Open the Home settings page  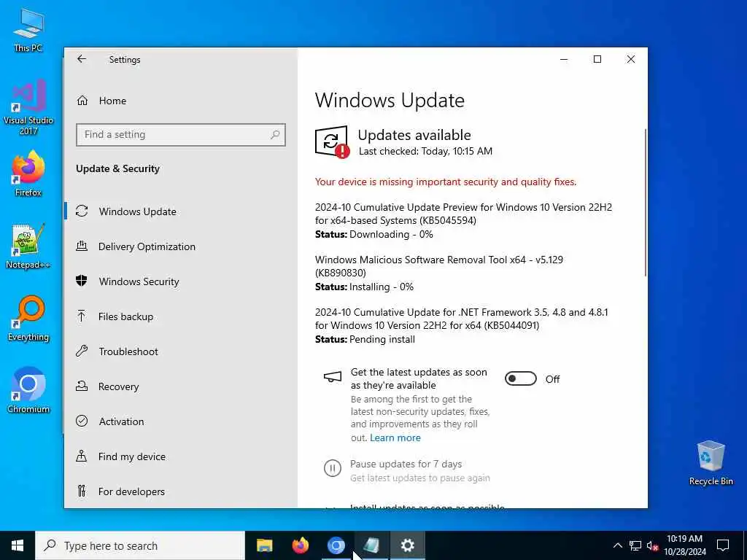click(x=181, y=101)
